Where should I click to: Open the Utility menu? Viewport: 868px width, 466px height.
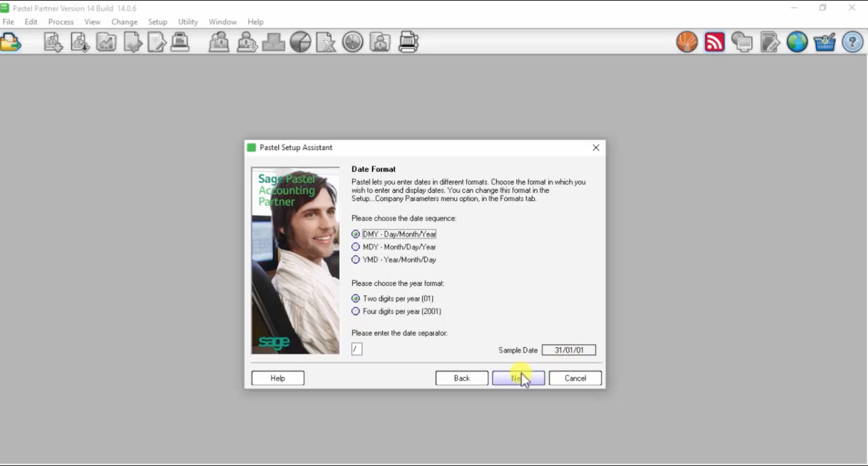(188, 22)
